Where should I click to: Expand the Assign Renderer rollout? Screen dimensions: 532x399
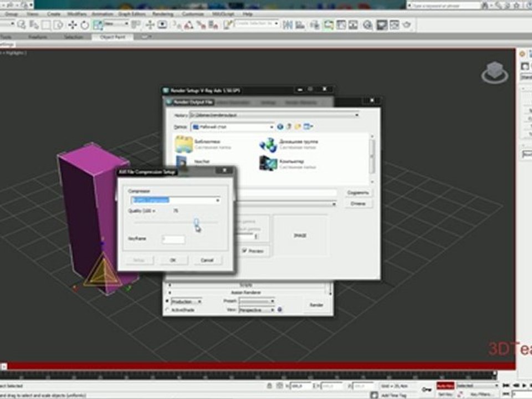(246, 293)
